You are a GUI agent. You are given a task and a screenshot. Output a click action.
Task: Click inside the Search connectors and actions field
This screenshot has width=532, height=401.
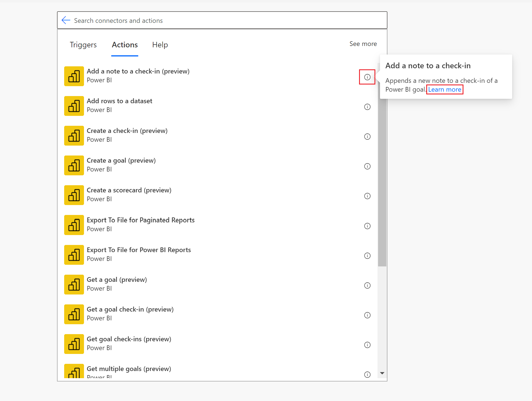point(193,20)
